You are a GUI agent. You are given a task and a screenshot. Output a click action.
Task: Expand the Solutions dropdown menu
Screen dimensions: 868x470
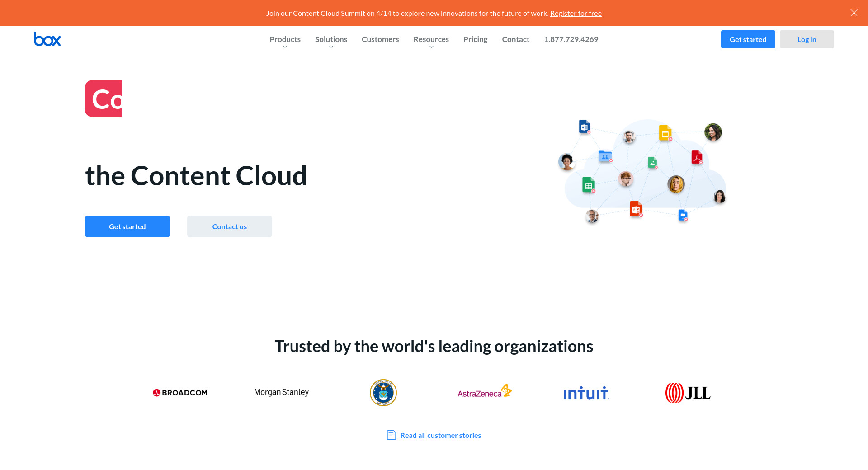[331, 40]
